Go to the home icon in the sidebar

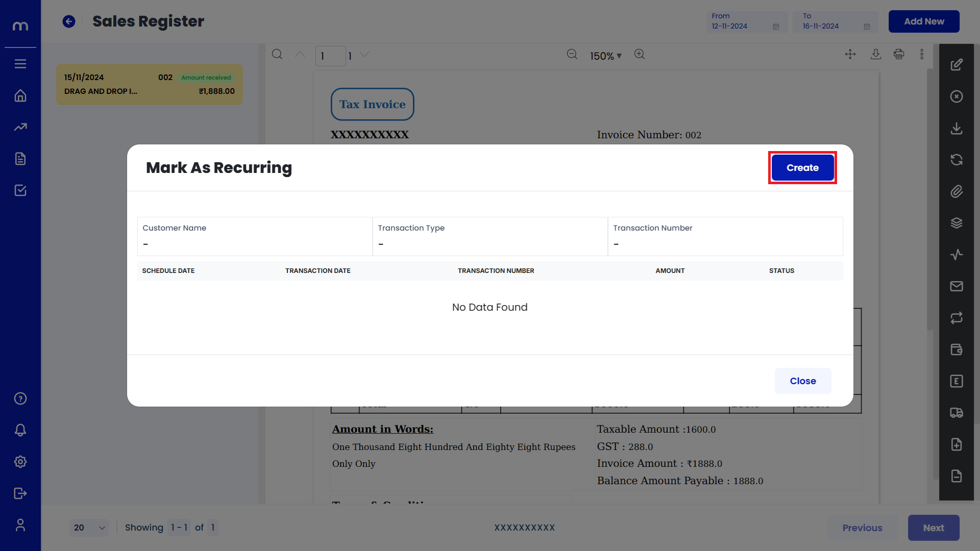tap(20, 95)
